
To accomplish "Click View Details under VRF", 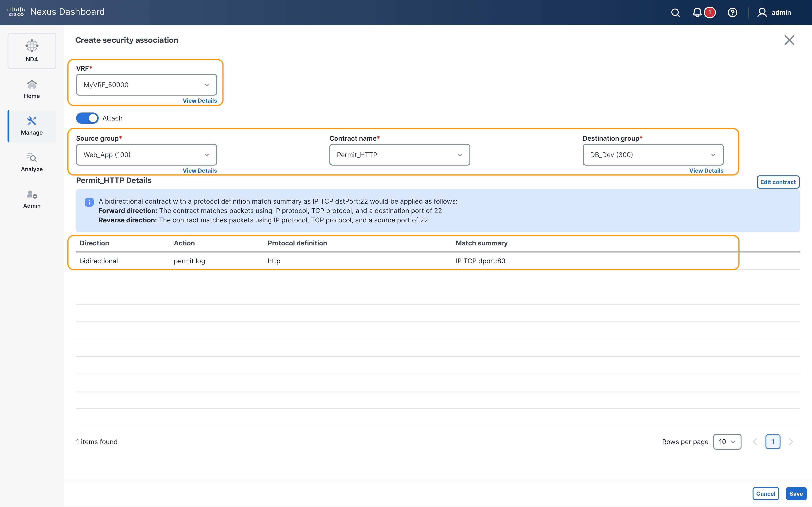I will tap(199, 101).
